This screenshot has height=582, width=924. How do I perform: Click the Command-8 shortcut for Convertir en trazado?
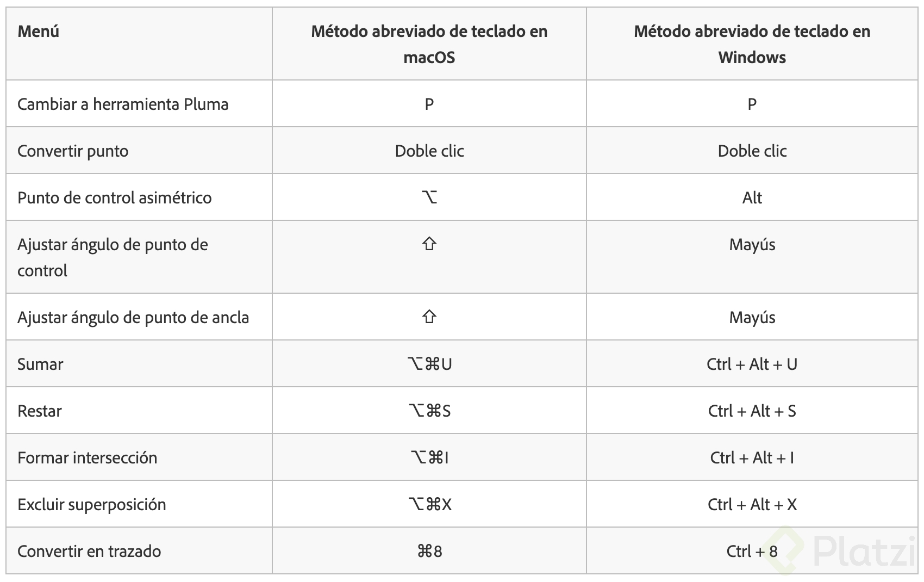(x=429, y=551)
